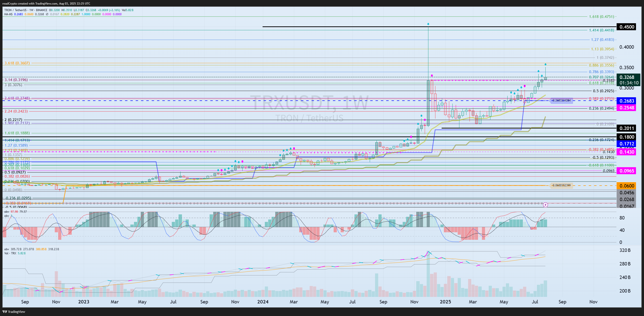The width and height of the screenshot is (644, 316).
Task: Click the Vol · TRX 5.82 B legend
Action: tap(15, 253)
